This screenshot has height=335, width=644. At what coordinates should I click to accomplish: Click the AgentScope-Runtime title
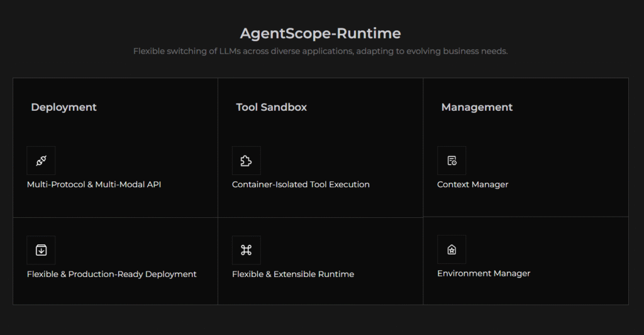tap(320, 33)
